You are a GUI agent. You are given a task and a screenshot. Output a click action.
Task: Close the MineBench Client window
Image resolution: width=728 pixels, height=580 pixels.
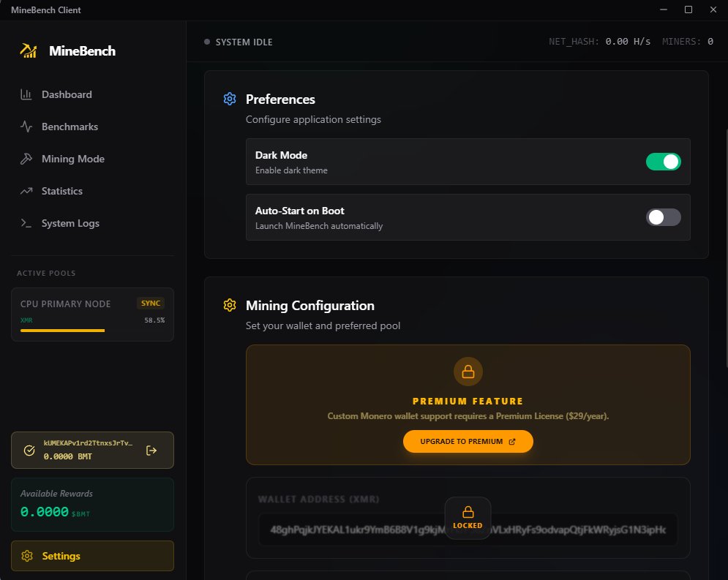(713, 10)
